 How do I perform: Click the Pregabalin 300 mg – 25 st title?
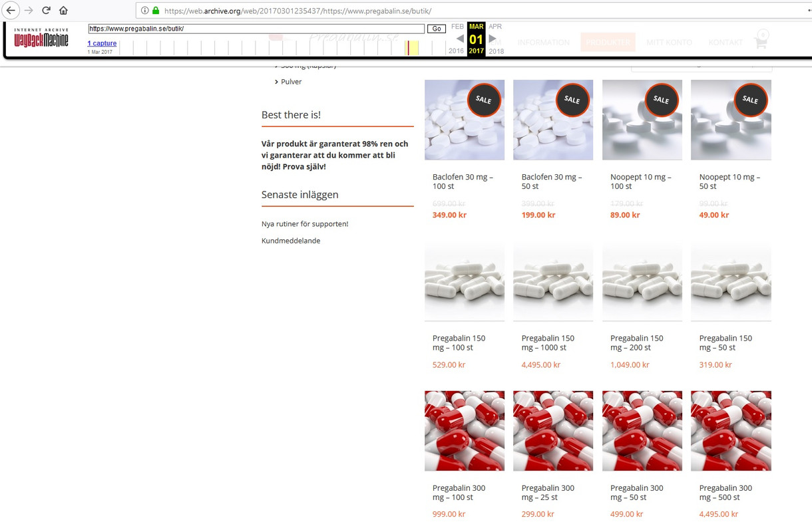click(548, 493)
